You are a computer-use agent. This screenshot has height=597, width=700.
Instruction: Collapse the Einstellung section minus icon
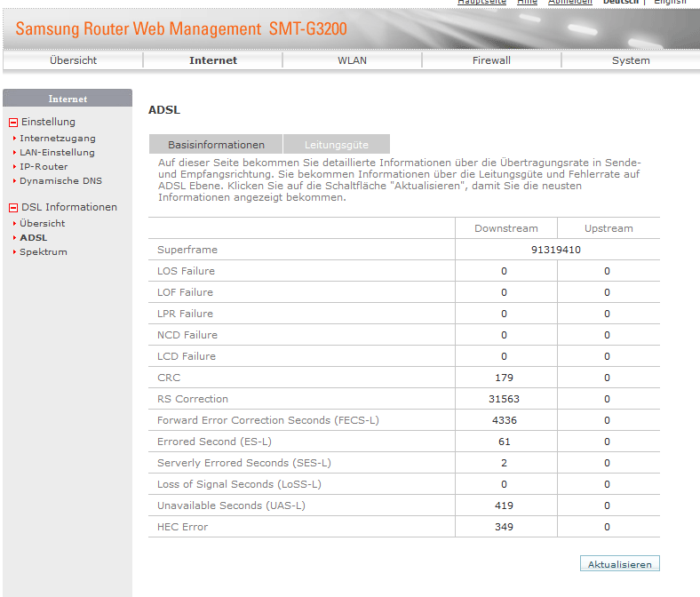click(x=13, y=123)
